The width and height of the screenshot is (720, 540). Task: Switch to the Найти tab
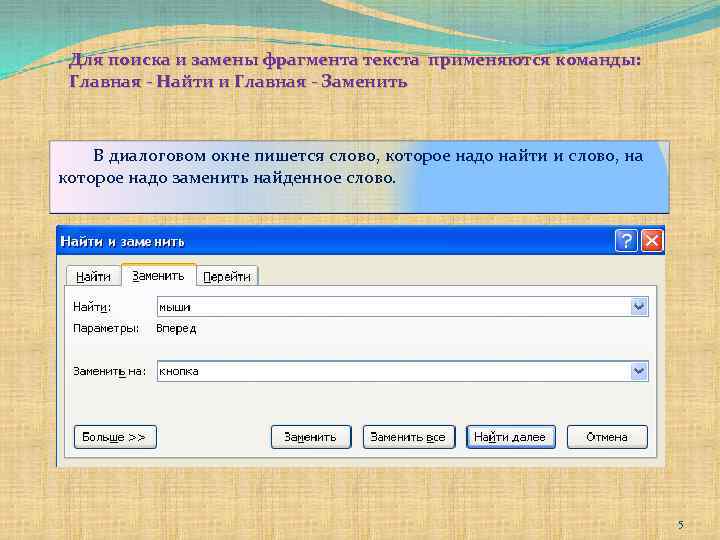coord(93,276)
